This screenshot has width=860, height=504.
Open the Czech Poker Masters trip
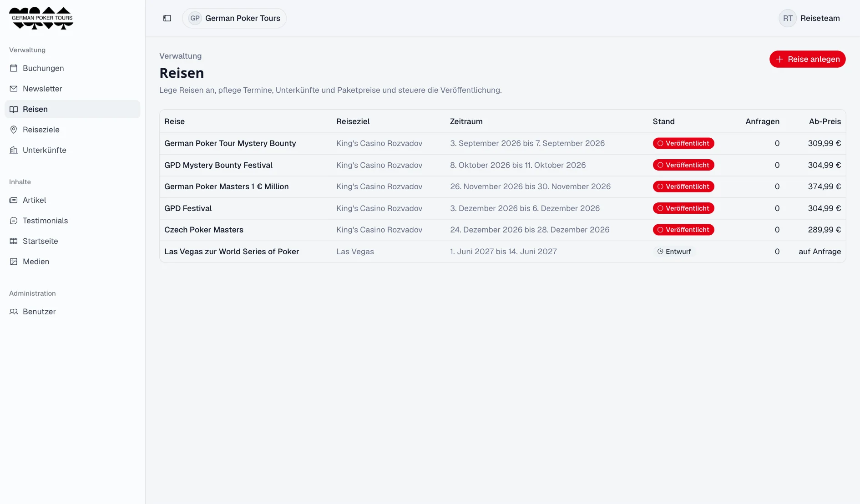204,230
